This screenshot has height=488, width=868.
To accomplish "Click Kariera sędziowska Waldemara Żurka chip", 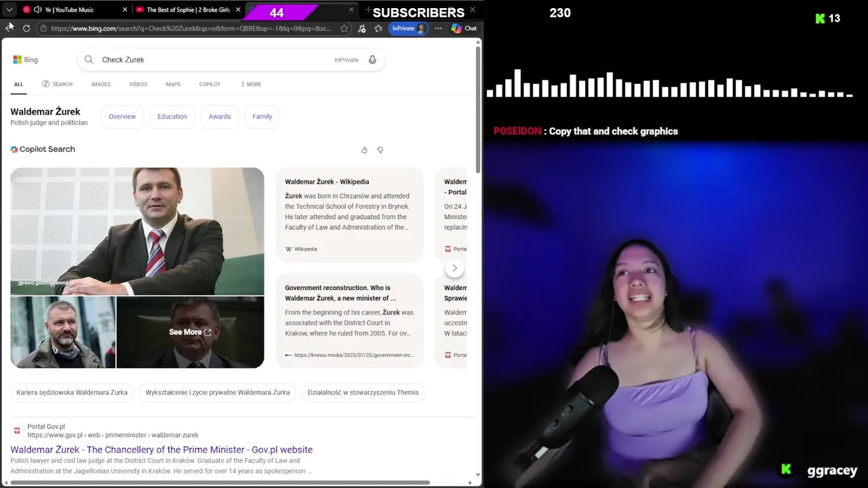I will 72,392.
